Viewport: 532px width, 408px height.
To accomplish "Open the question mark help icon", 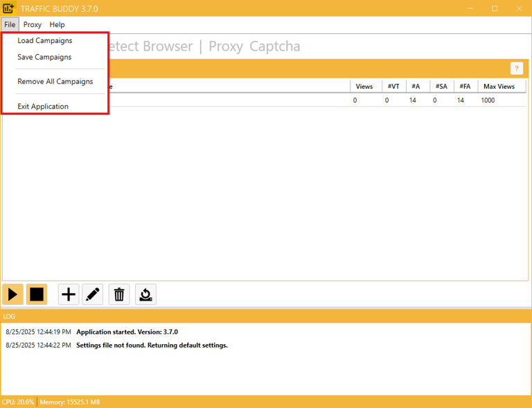I will click(516, 68).
